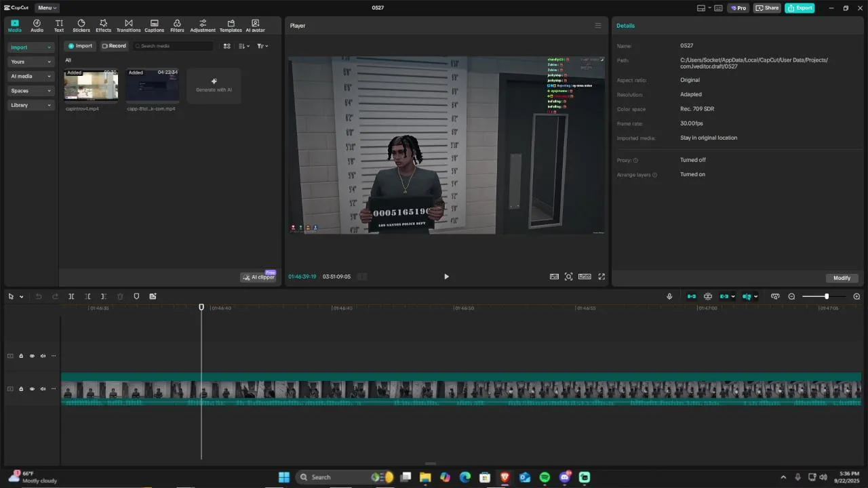Screen dimensions: 868x488
Task: Click the fullscreen icon in the player
Action: pyautogui.click(x=601, y=277)
